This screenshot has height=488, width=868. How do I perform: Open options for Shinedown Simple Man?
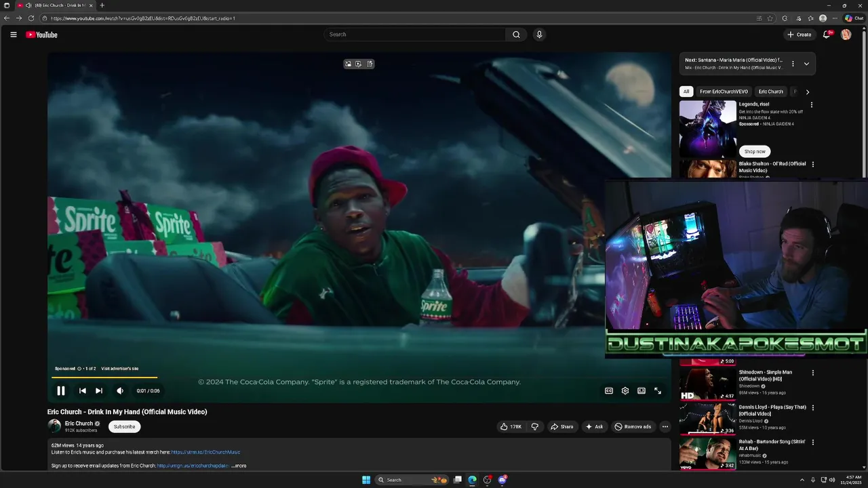pos(813,373)
